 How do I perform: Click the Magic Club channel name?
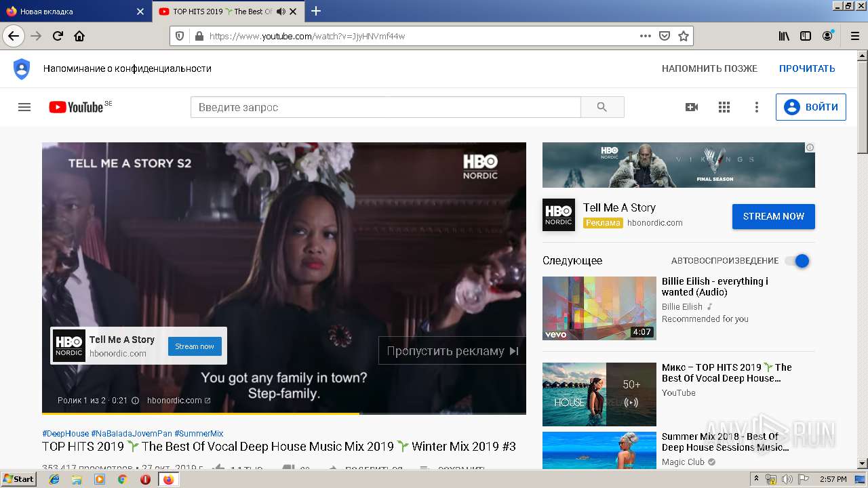pos(683,462)
